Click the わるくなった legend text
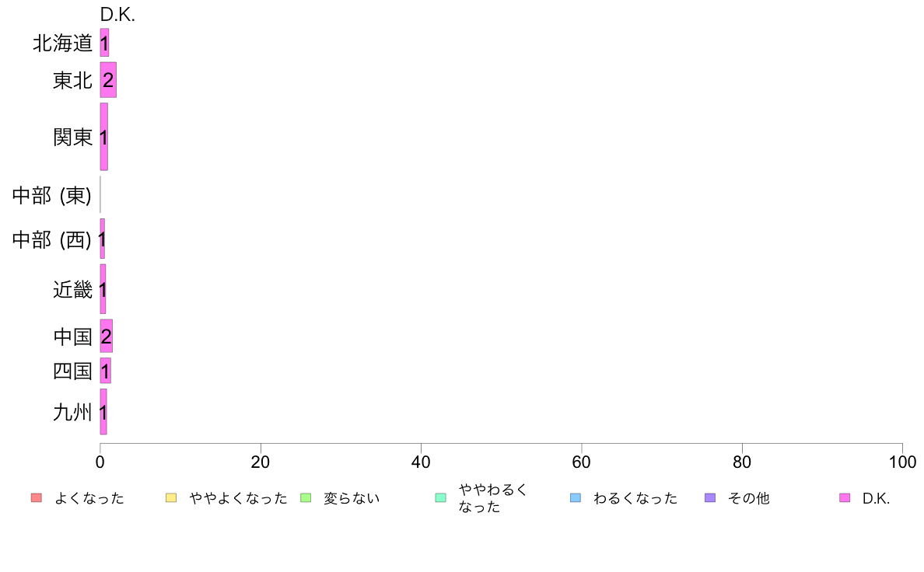Screen dimensions: 924x572 coord(635,498)
